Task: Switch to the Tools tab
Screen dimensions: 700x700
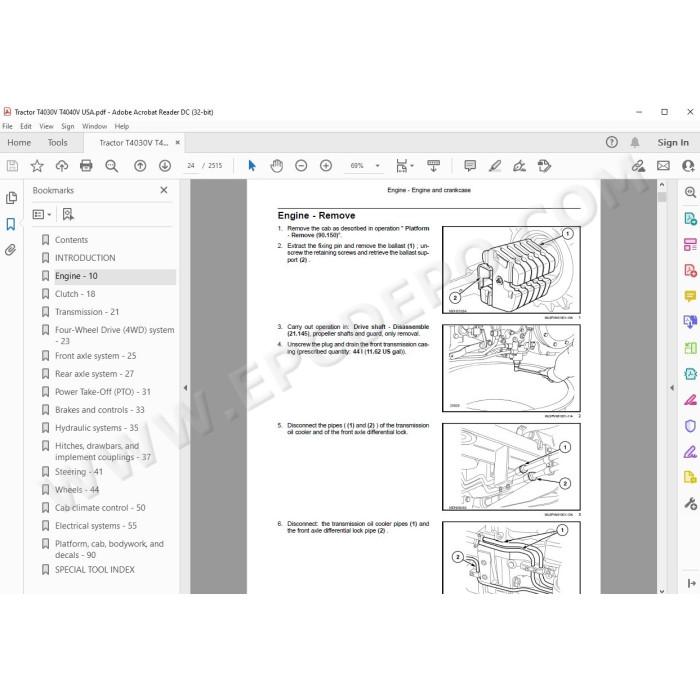Action: click(x=58, y=142)
